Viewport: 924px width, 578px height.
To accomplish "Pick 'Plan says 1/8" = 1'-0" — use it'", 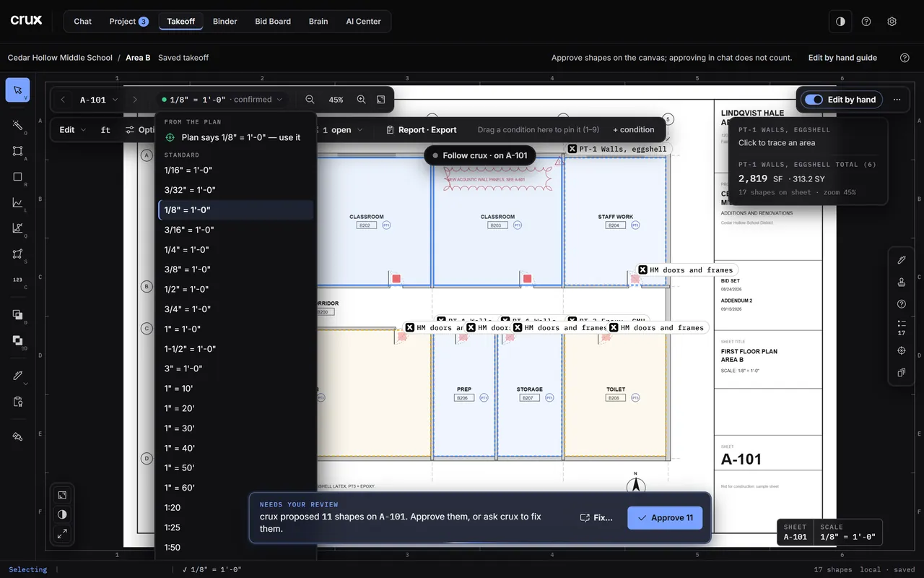I will coord(236,137).
